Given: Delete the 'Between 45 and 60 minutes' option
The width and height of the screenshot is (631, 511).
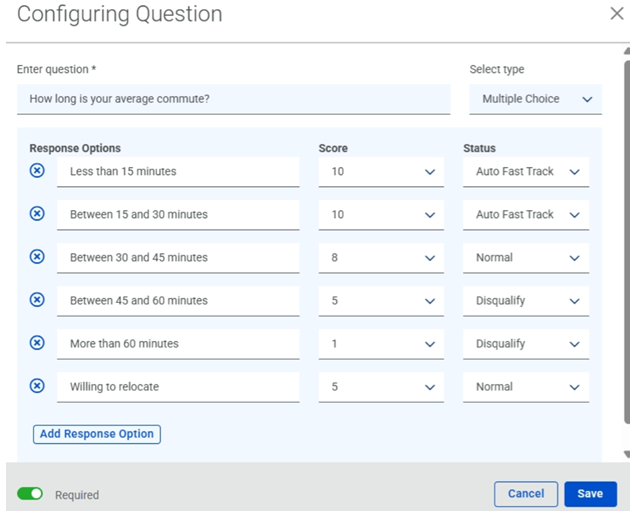Looking at the screenshot, I should pos(37,300).
